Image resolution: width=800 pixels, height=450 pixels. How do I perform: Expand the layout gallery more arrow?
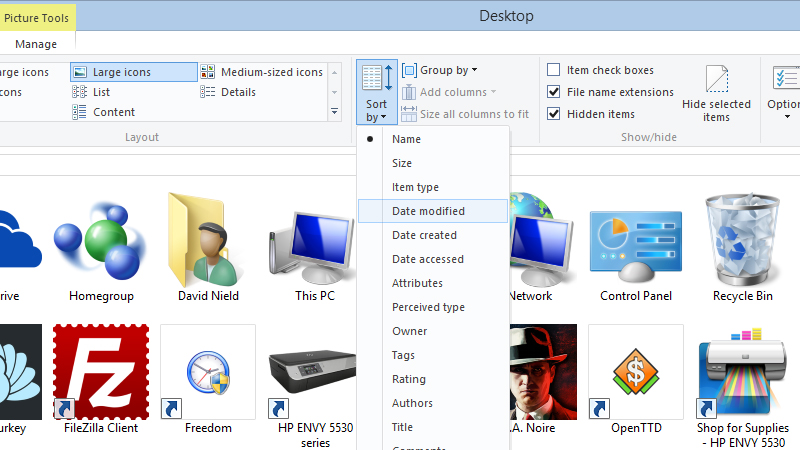(335, 111)
